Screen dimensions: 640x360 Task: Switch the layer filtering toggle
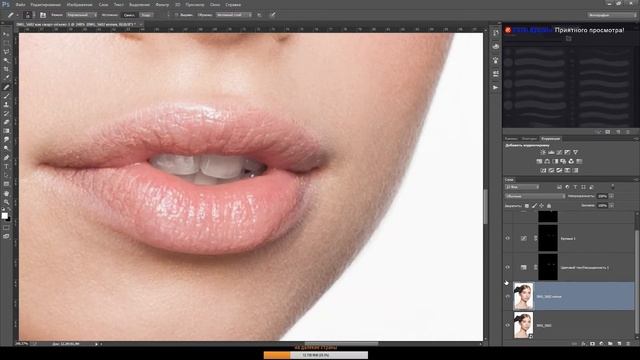click(x=613, y=187)
